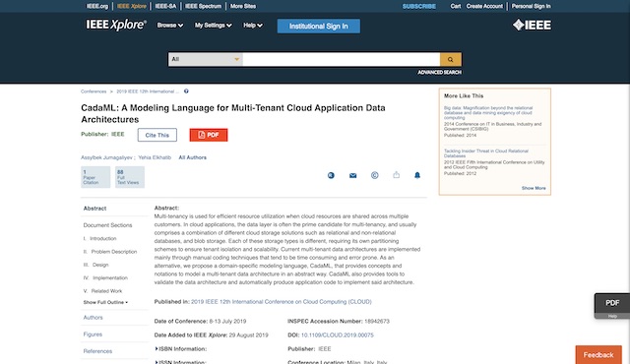Screen dimensions: 630x364
Task: Click the email envelope icon
Action: (x=352, y=175)
